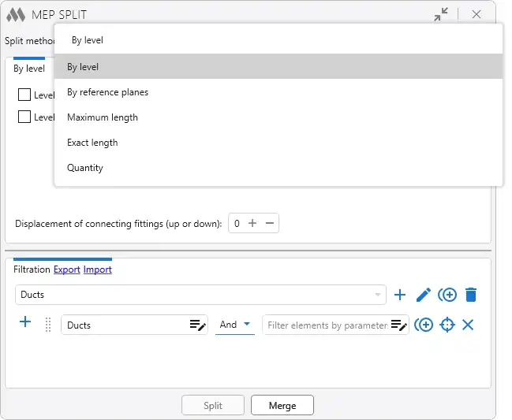Edit Ducts categories list icon
This screenshot has height=420, width=512.
tap(198, 325)
